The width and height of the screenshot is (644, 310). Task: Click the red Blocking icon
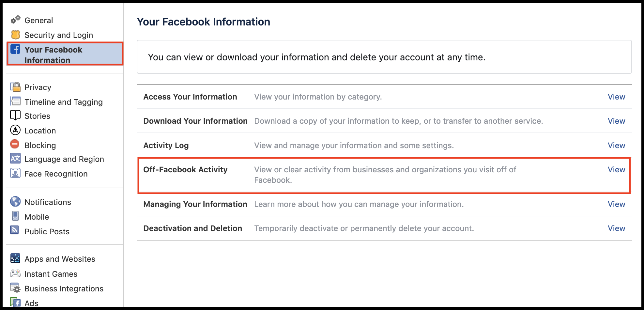[x=15, y=144]
